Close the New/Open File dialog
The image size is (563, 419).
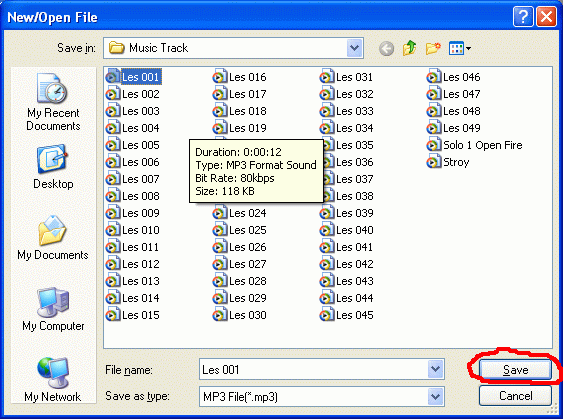[x=546, y=17]
